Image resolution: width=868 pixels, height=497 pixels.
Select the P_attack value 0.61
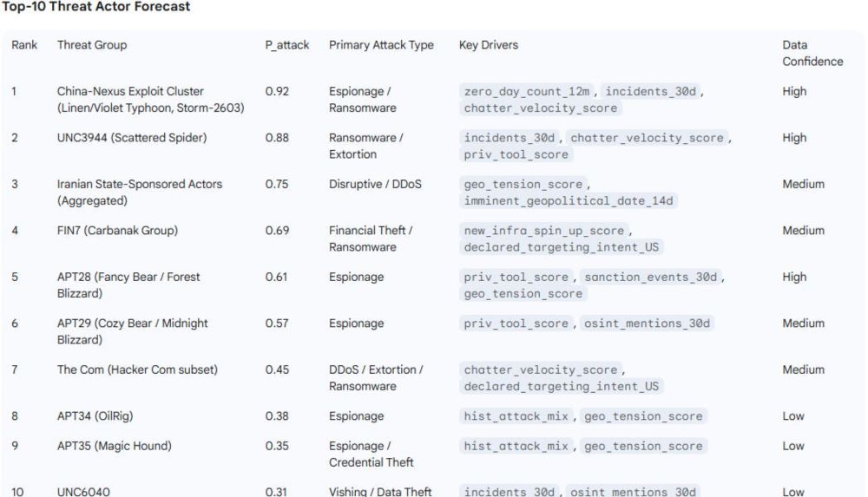click(x=276, y=278)
